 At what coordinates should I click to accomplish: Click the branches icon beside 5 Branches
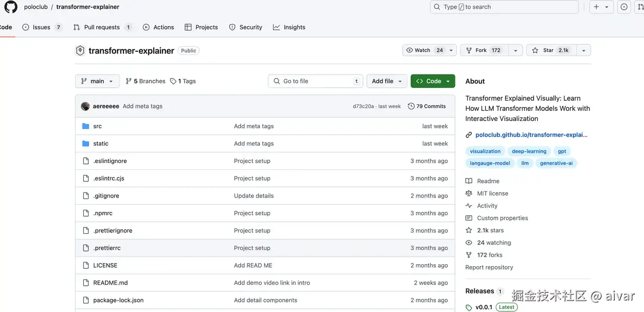coord(128,81)
